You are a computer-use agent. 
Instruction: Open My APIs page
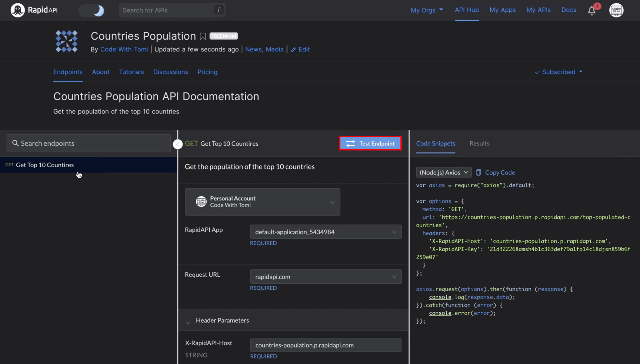click(x=538, y=10)
